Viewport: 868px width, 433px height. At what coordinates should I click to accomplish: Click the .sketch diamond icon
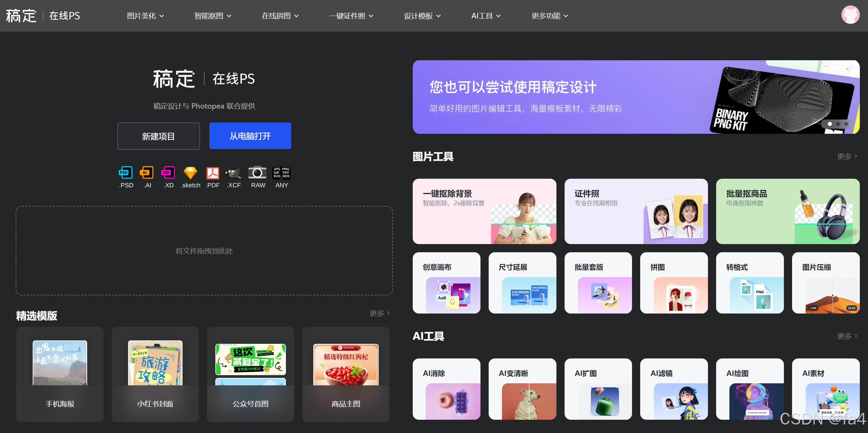tap(190, 173)
